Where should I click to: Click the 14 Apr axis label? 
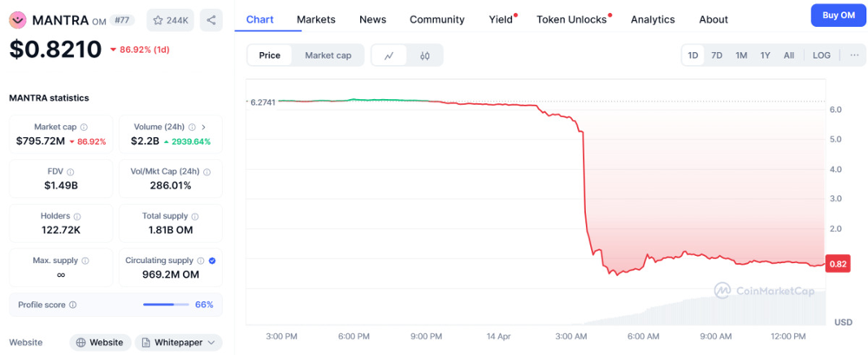click(499, 336)
